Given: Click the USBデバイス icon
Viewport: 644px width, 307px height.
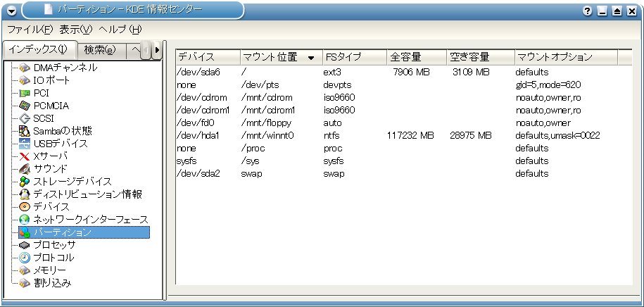Looking at the screenshot, I should click(x=25, y=144).
